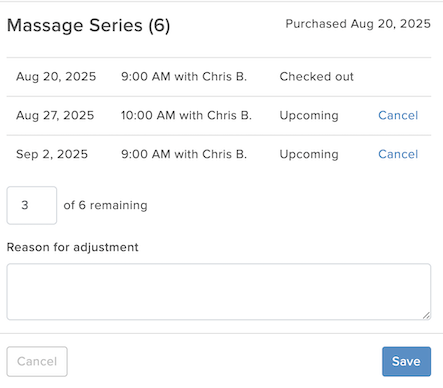Click the Massage Series (6) heading
Image resolution: width=443 pixels, height=388 pixels.
tap(88, 26)
